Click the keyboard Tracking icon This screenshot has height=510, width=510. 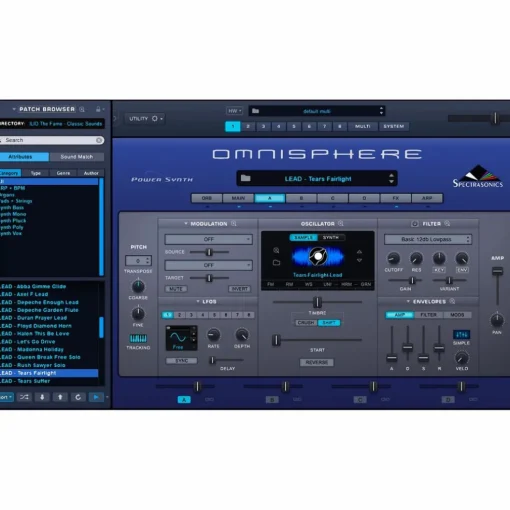[138, 339]
